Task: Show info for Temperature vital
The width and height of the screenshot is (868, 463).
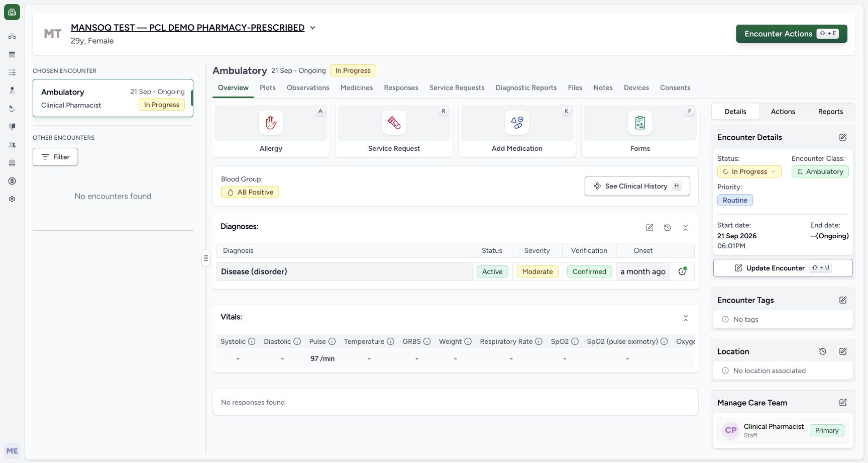Action: 390,341
